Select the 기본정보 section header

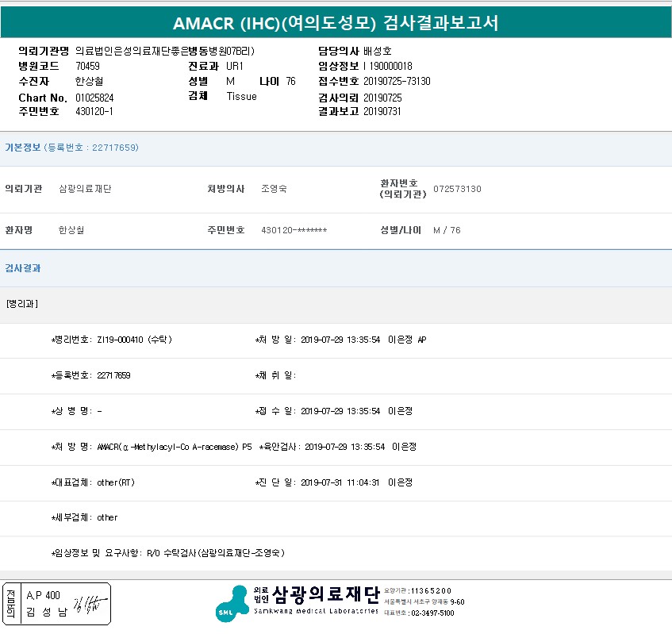click(x=71, y=148)
